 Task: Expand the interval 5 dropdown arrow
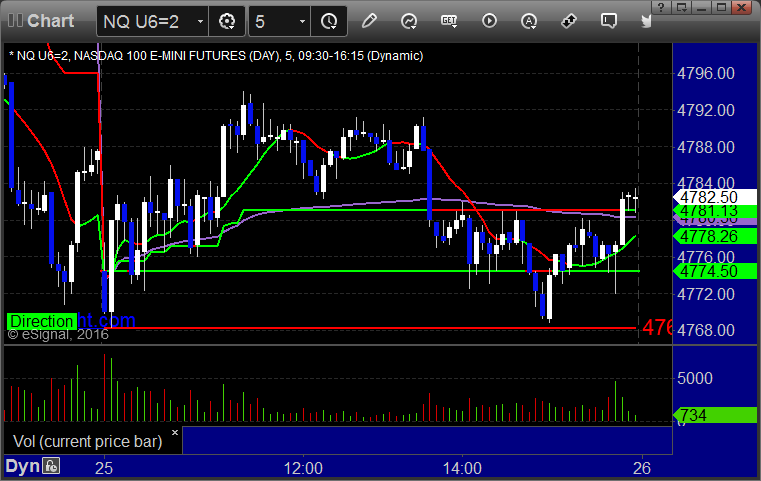(302, 21)
